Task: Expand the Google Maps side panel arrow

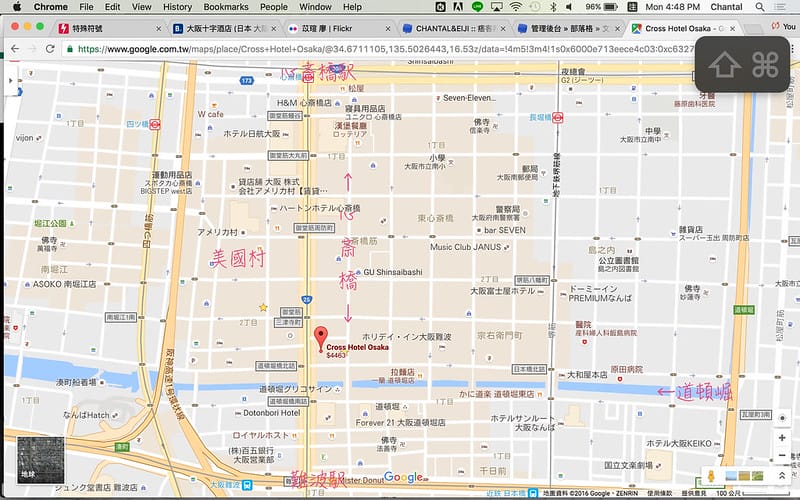Action: (x=10, y=80)
